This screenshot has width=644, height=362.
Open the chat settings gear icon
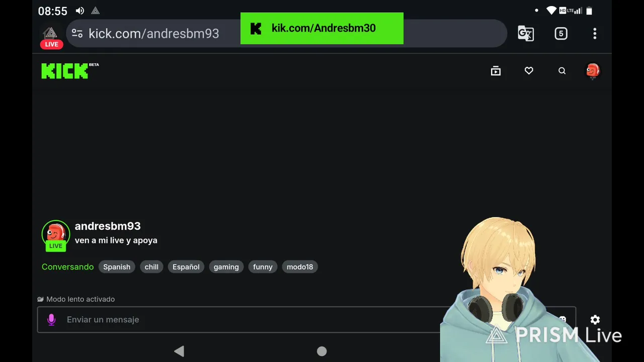click(x=595, y=320)
